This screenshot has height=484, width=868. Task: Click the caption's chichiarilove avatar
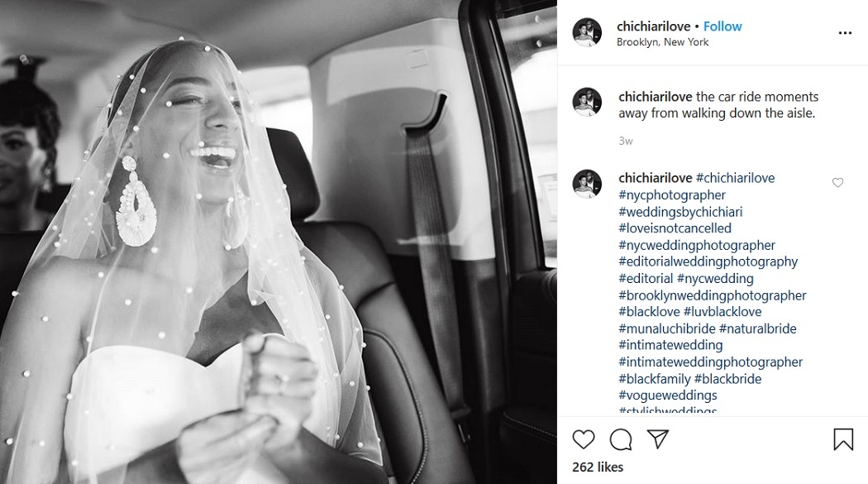(587, 102)
